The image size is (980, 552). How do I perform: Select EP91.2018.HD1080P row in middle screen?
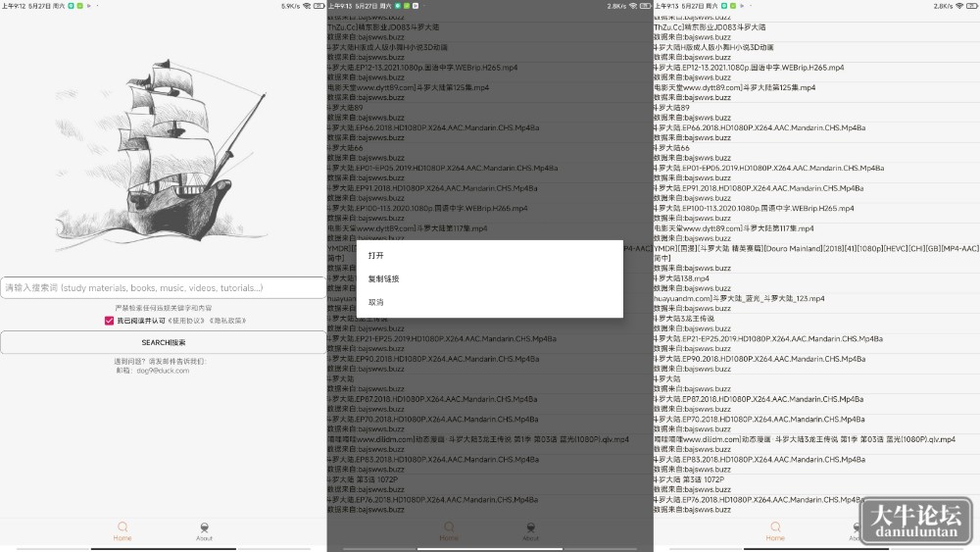(x=490, y=192)
